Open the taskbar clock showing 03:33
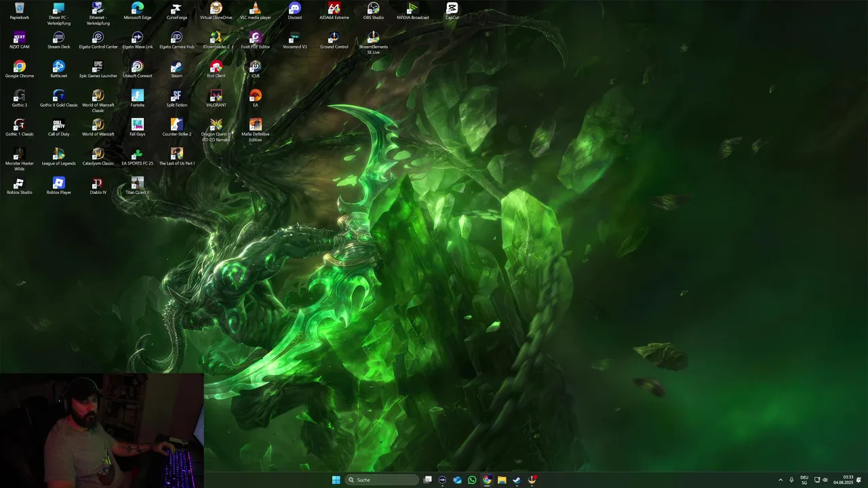This screenshot has height=488, width=868. pyautogui.click(x=844, y=480)
